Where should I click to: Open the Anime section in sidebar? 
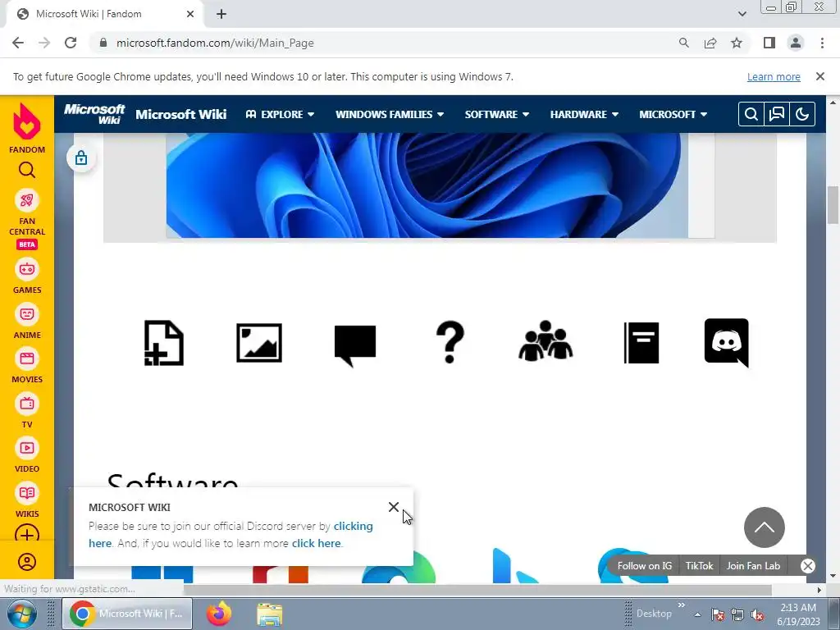[x=27, y=322]
